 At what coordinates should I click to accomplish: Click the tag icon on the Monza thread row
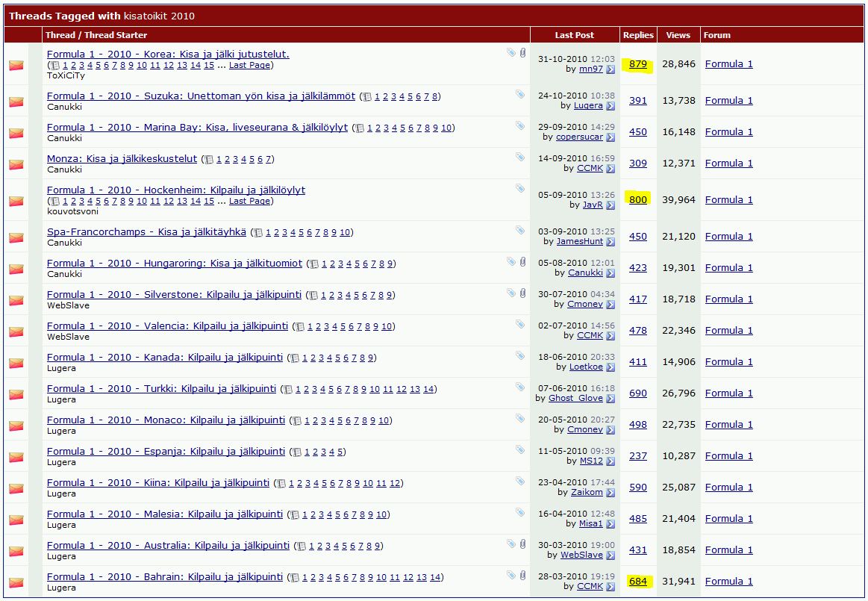[519, 158]
